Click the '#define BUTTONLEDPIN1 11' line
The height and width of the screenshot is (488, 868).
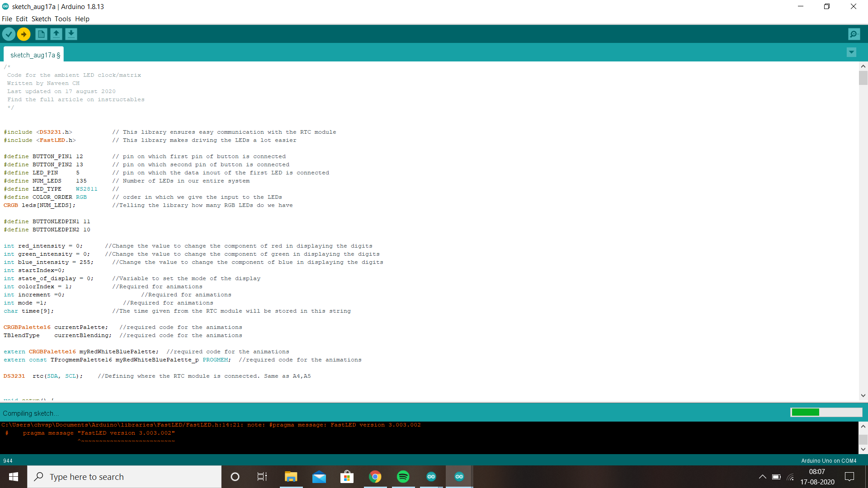pyautogui.click(x=47, y=221)
